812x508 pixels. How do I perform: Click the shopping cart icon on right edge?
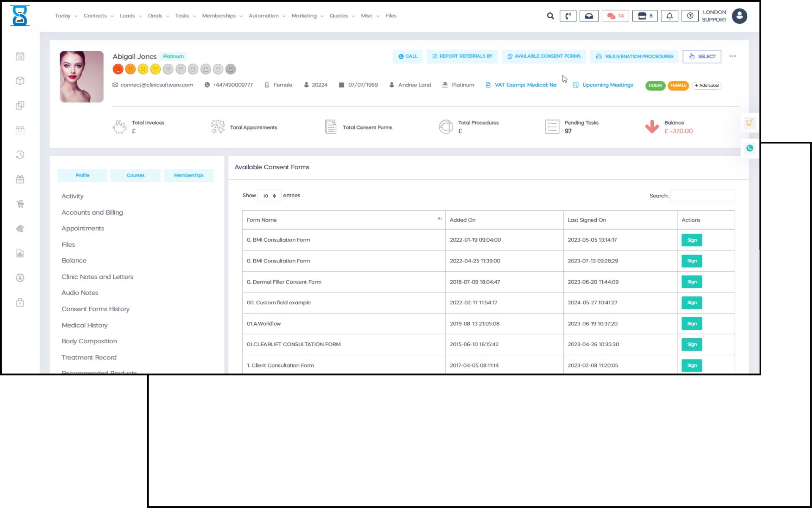tap(749, 123)
